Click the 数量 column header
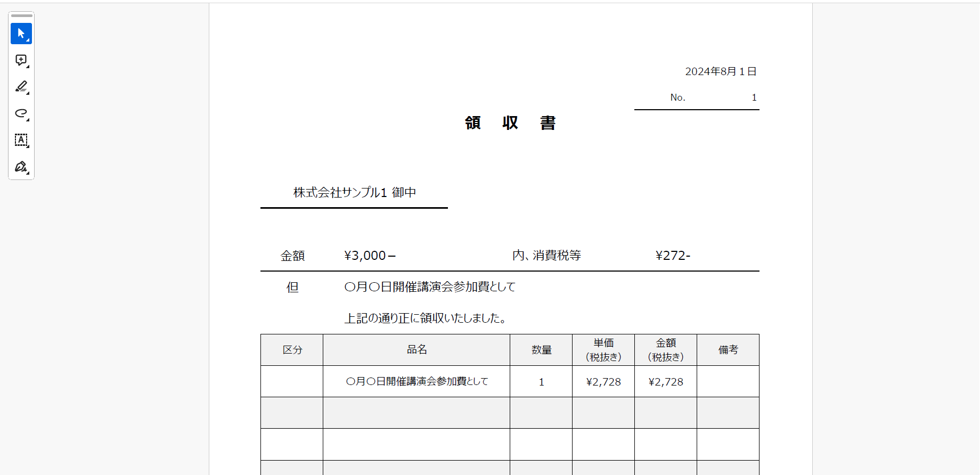The height and width of the screenshot is (475, 980). (x=541, y=350)
